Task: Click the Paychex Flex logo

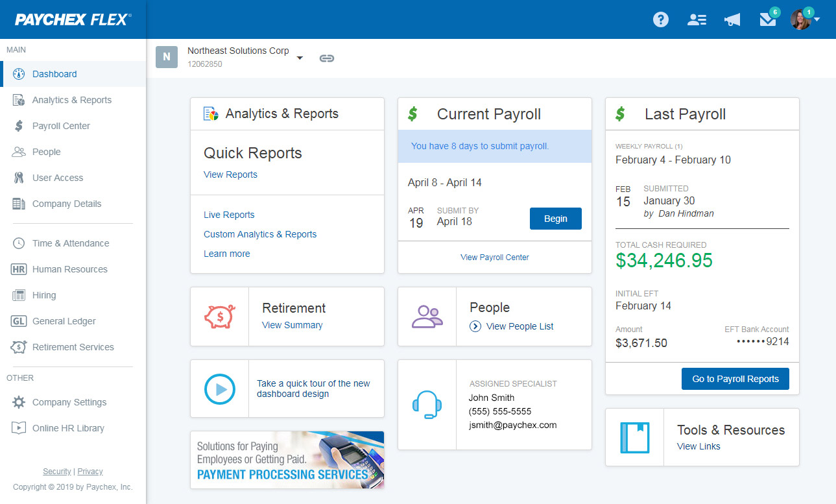Action: coord(73,19)
